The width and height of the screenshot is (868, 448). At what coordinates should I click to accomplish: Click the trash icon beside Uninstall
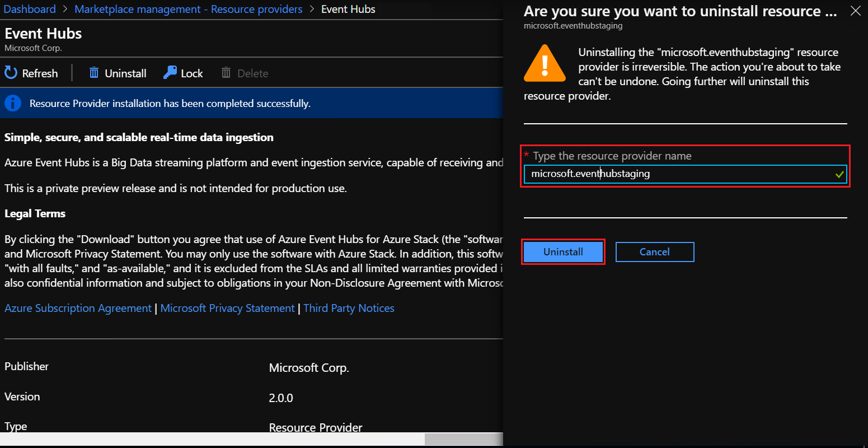94,72
